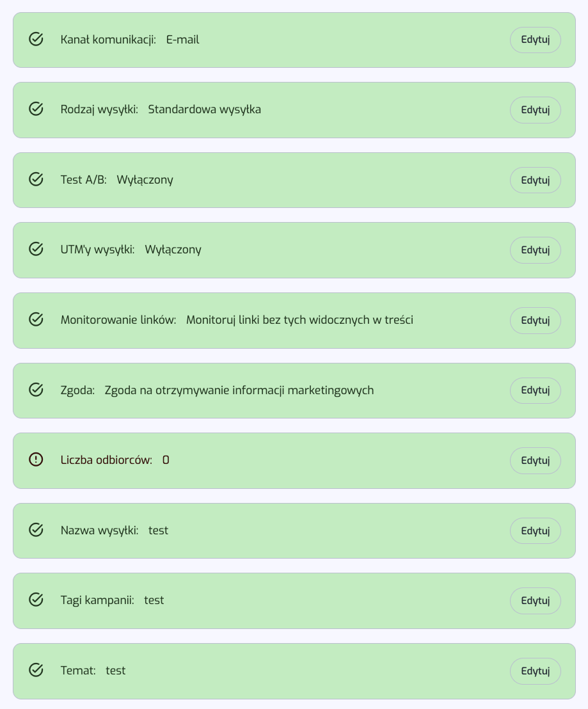Screen dimensions: 588x709
Task: Click the warning icon next to Liczba odbiorców
Action: tap(36, 460)
